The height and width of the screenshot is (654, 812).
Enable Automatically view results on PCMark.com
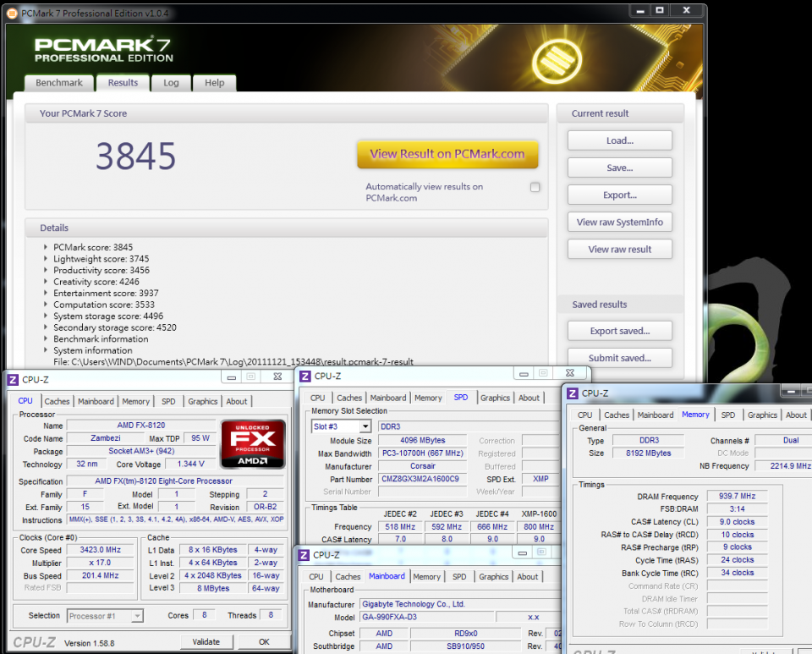pyautogui.click(x=535, y=187)
